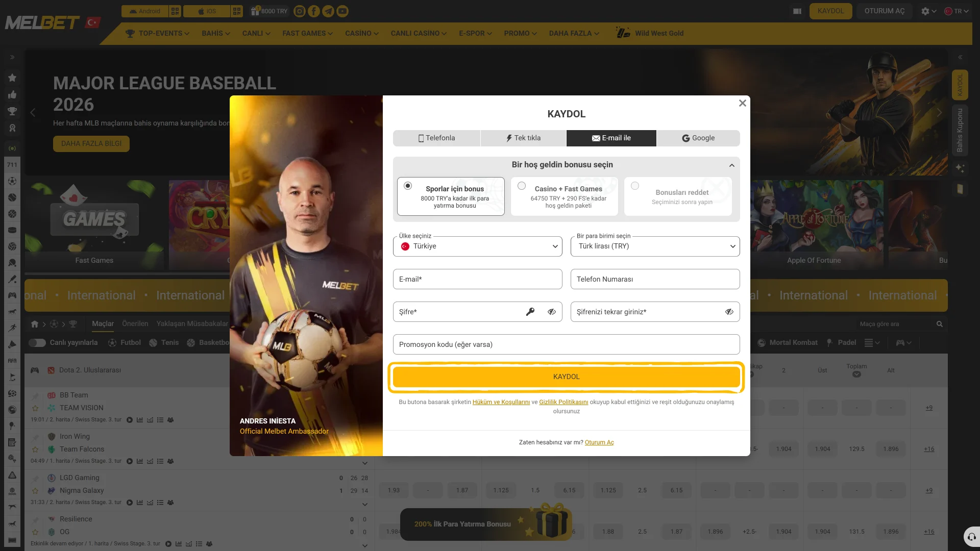The image size is (980, 551).
Task: Click the 200% İlk Para Yatırma Bonusu banner
Action: coord(486,524)
